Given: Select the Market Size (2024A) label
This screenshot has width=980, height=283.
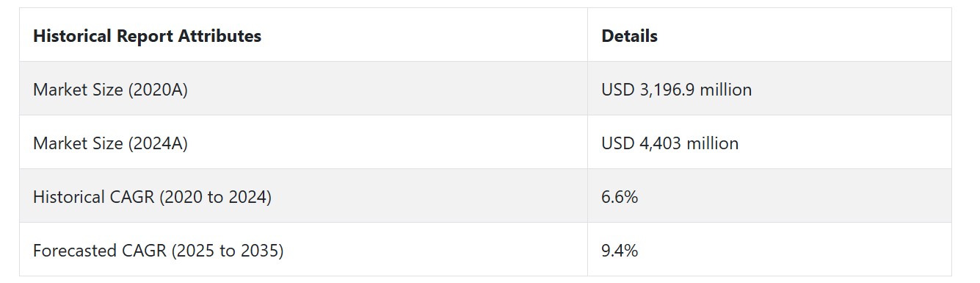Looking at the screenshot, I should pos(110,143).
